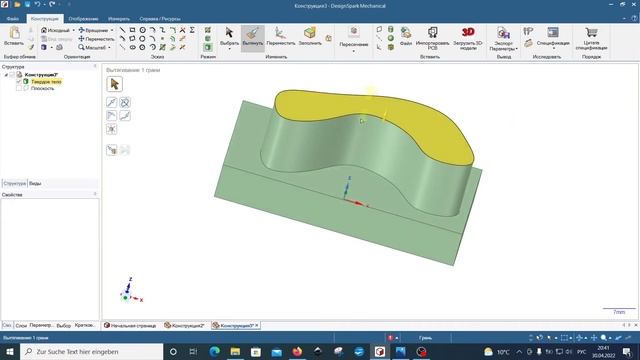
Task: Click Загрузить 3D модели icon
Action: [x=468, y=38]
